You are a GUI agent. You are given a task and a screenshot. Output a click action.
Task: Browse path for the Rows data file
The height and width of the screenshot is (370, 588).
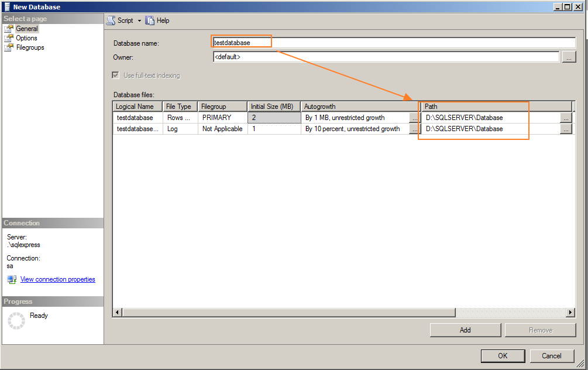tap(565, 118)
